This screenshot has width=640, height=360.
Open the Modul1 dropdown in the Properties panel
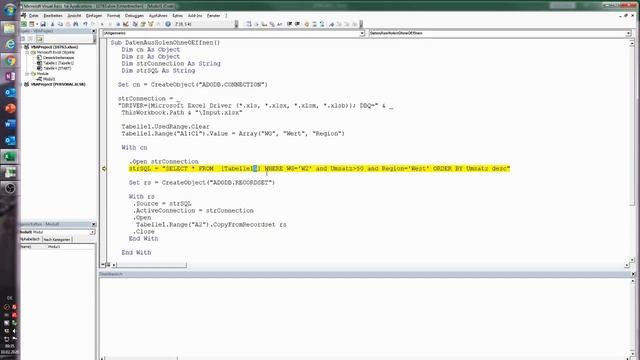pos(92,232)
